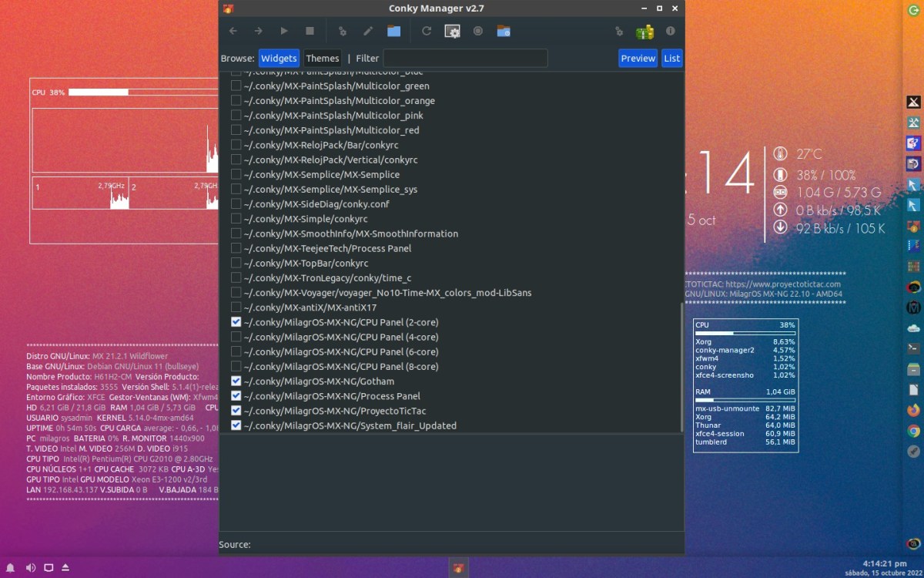
Task: Switch to the Themes browse tab
Action: [x=322, y=59]
